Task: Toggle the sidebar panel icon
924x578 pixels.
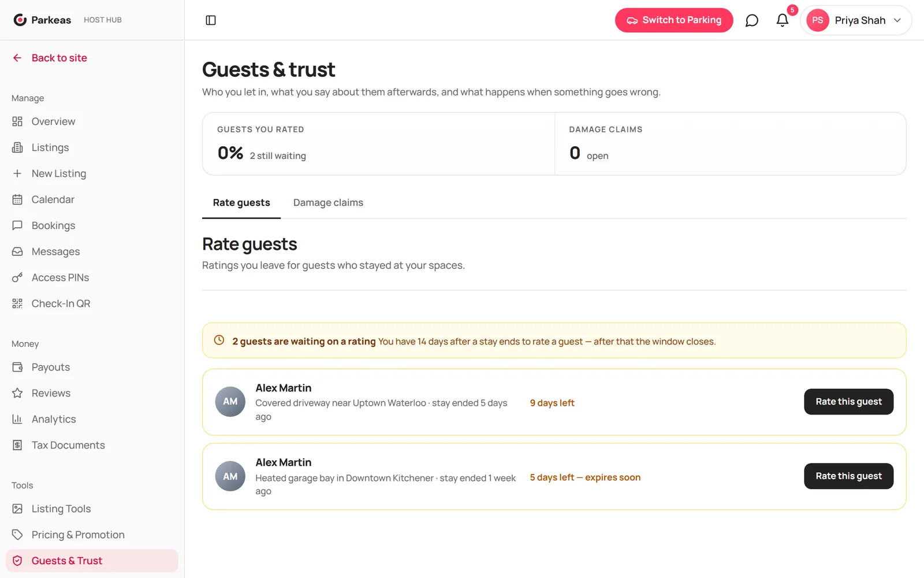Action: point(211,20)
